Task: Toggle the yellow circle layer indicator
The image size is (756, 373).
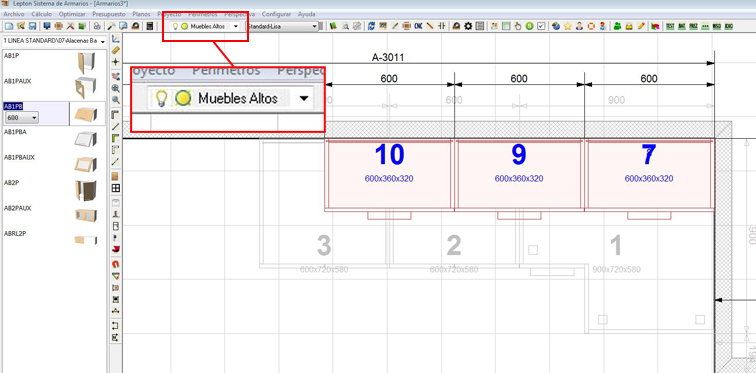Action: click(184, 27)
